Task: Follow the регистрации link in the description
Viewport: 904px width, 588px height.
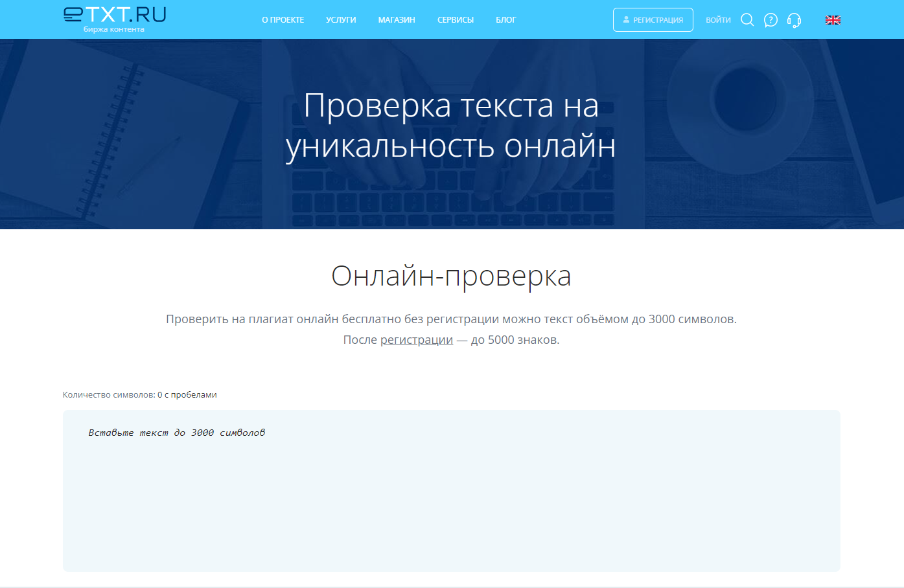Action: coord(417,340)
